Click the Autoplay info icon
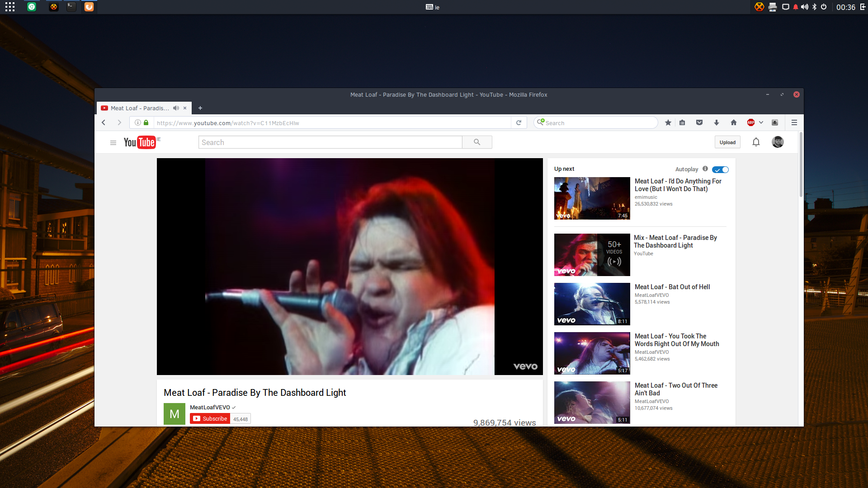 coord(705,169)
